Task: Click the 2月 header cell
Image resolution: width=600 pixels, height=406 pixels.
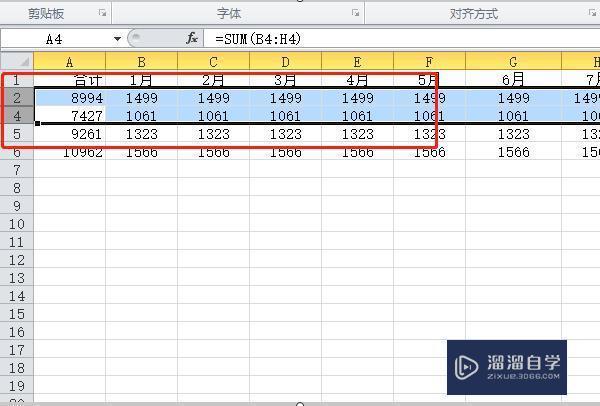Action: pos(214,80)
